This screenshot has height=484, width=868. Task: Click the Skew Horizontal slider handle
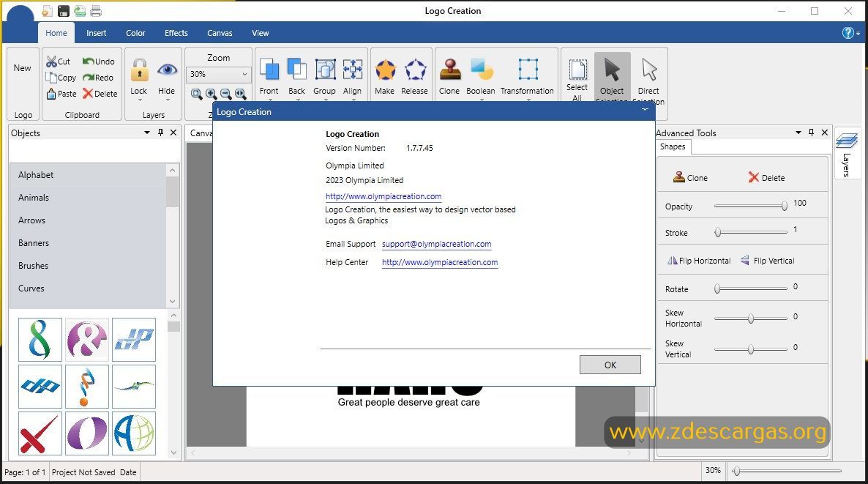751,319
